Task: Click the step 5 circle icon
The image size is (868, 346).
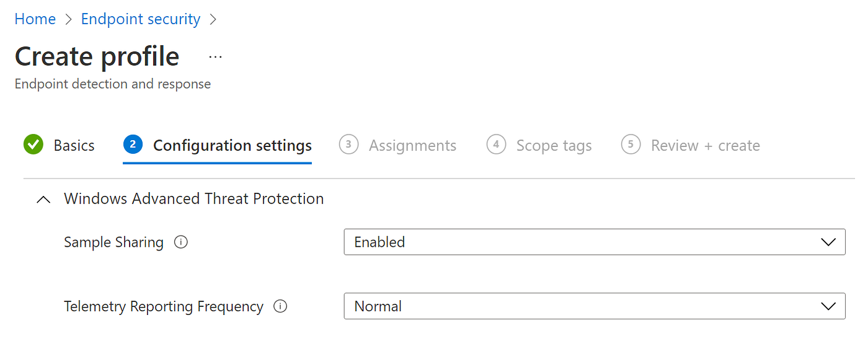Action: click(x=631, y=145)
